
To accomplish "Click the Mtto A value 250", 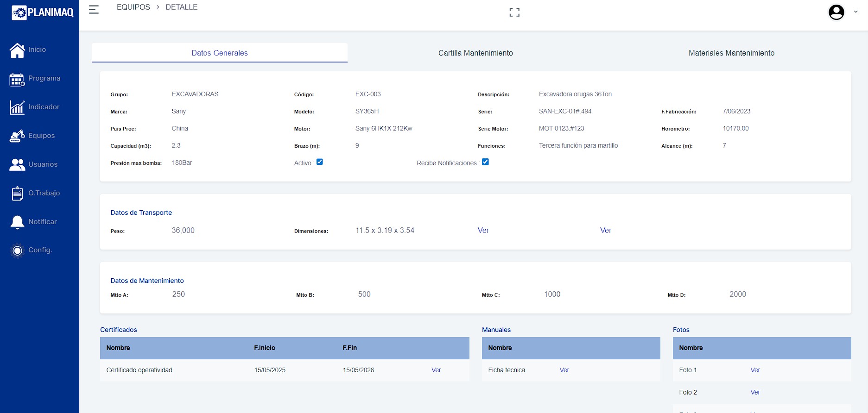I will 178,294.
